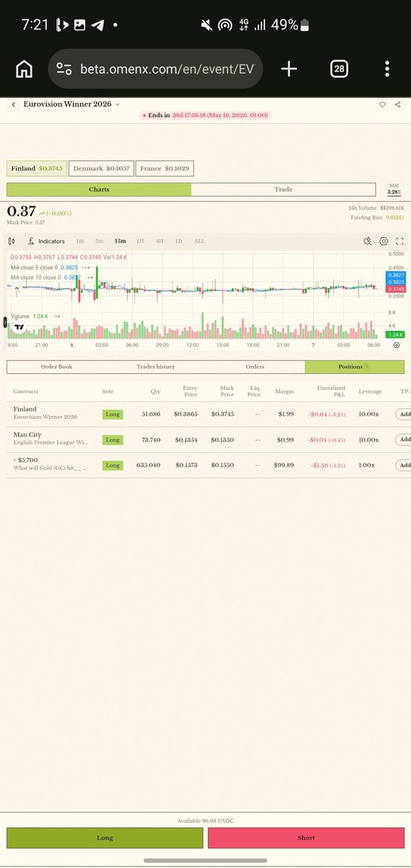This screenshot has height=868, width=411.
Task: Open Volume indicator options dots
Action: (55, 316)
